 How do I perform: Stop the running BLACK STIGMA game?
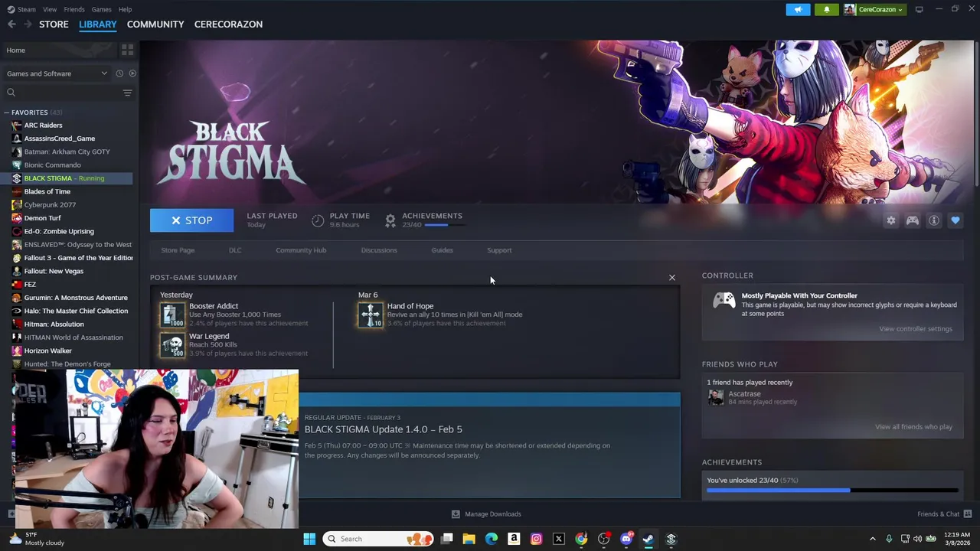point(191,220)
